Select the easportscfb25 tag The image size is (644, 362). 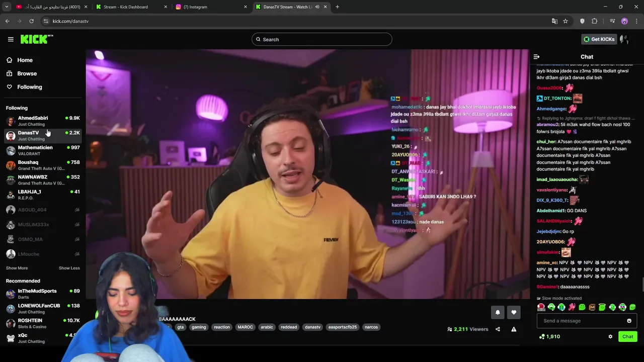pyautogui.click(x=343, y=327)
